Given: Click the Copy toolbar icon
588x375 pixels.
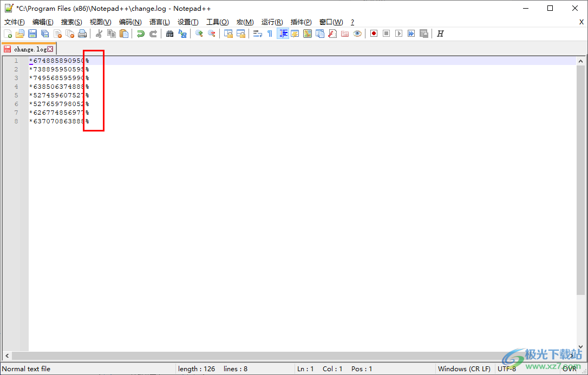Looking at the screenshot, I should [112, 34].
